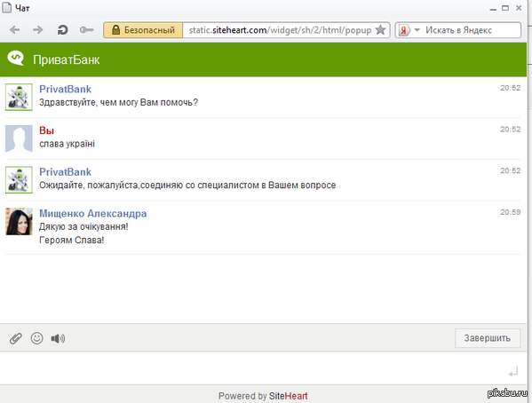The image size is (532, 403).
Task: Toggle chat sound with the speaker icon
Action: [58, 338]
